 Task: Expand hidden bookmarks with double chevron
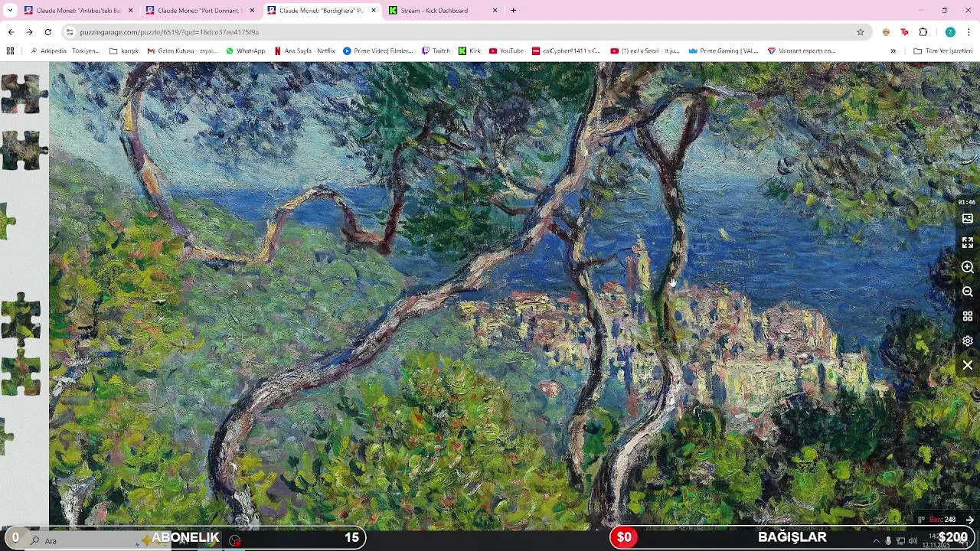tap(893, 51)
